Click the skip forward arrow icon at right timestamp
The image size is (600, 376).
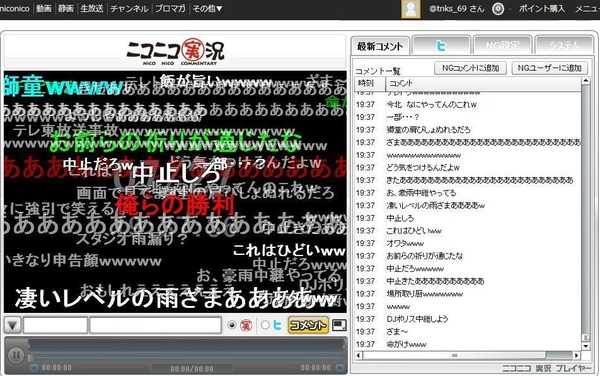(x=339, y=368)
